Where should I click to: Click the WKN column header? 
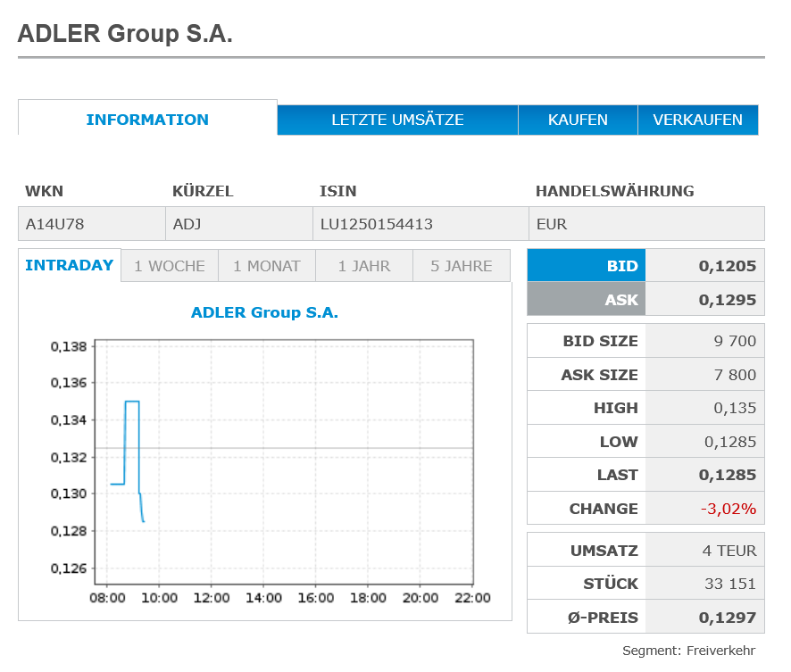point(45,191)
